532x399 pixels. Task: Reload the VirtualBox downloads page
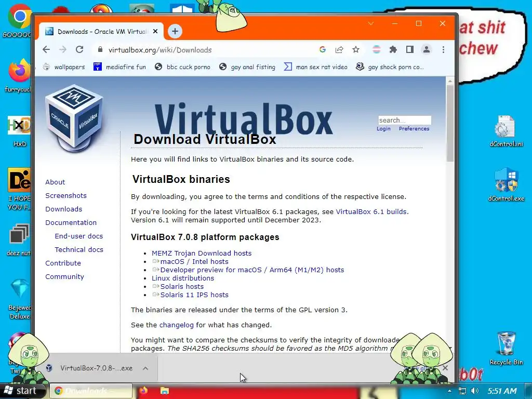click(79, 49)
